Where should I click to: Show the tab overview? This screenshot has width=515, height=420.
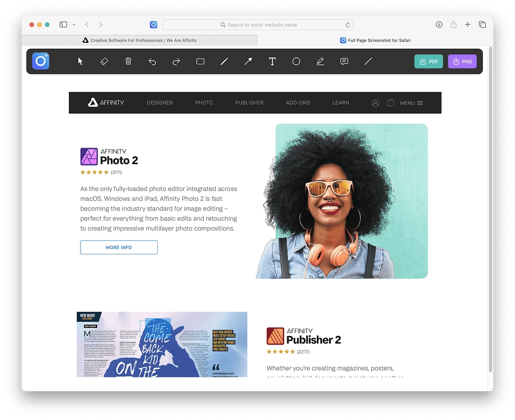tap(482, 25)
